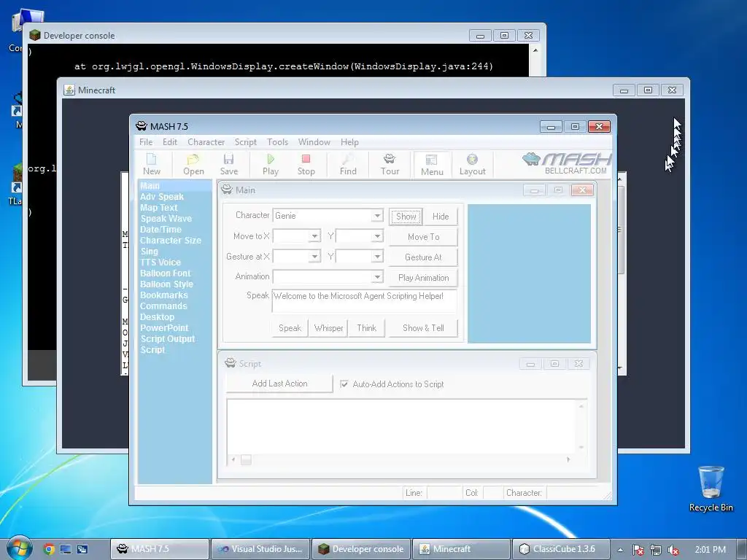Click the Play Animation button
This screenshot has width=747, height=560.
[x=423, y=278]
